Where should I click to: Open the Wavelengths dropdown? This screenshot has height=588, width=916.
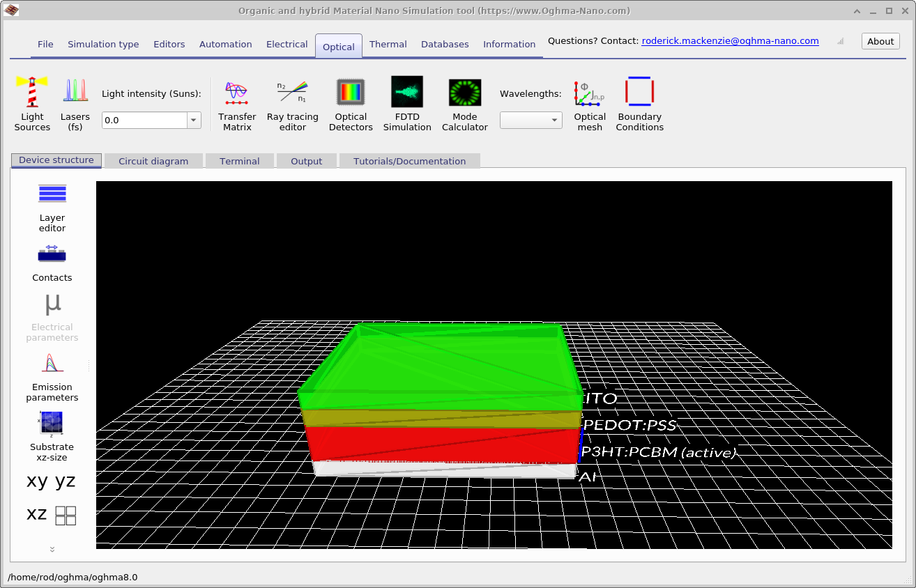[x=530, y=121]
